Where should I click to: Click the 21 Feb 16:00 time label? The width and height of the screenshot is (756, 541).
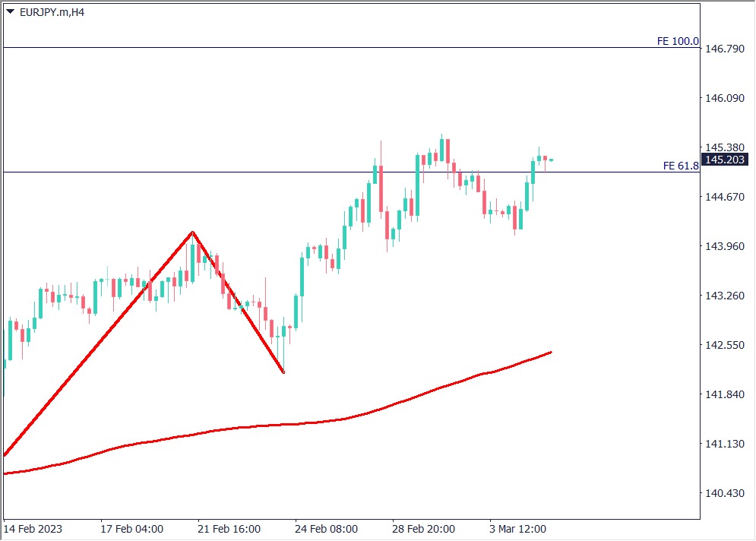(x=229, y=529)
